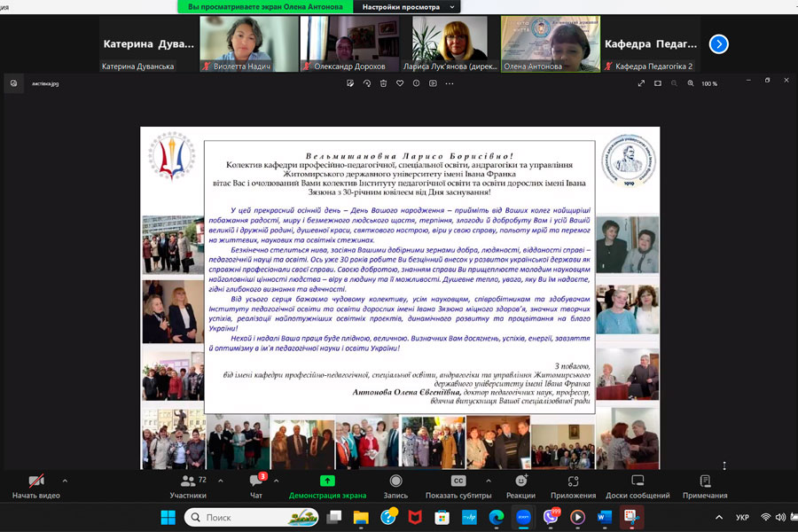The width and height of the screenshot is (798, 532).
Task: Open Настройки просмотра view options dropdown
Action: point(407,7)
